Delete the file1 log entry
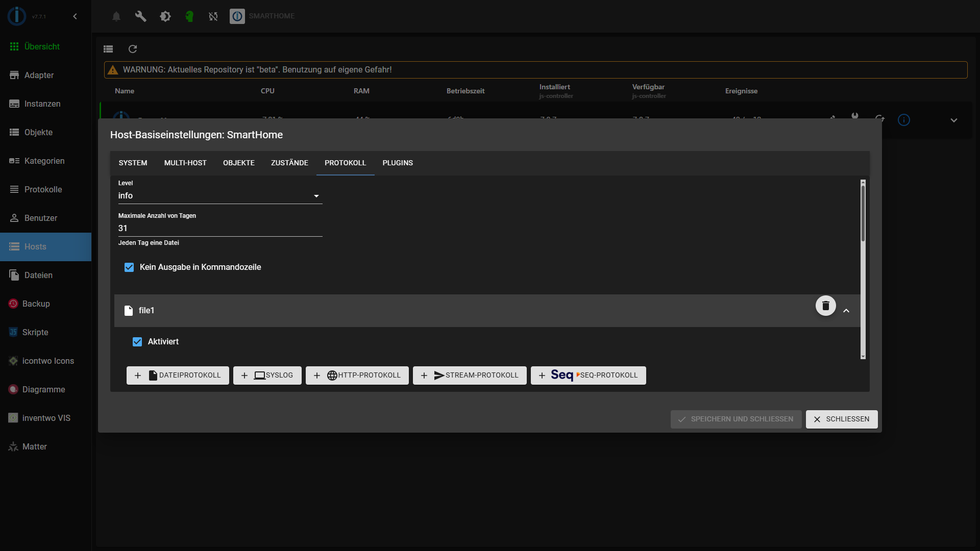Screen dimensions: 980x551 click(825, 306)
